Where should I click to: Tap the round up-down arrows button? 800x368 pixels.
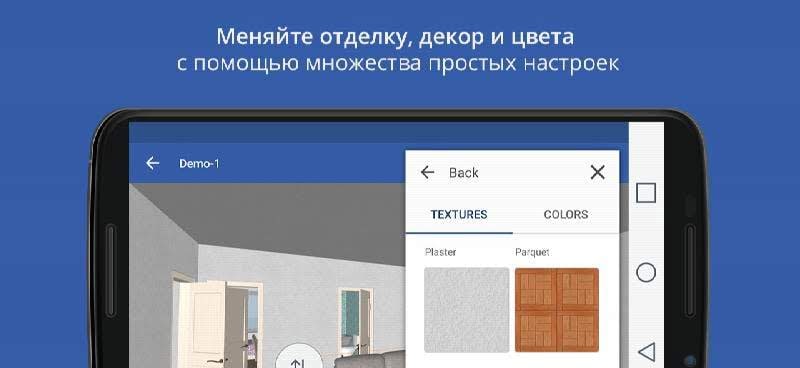point(298,357)
